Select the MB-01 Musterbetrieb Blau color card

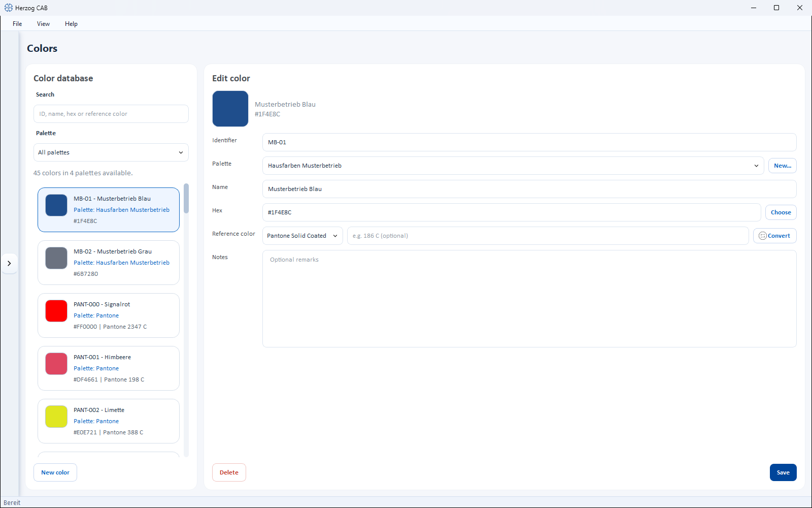[x=109, y=210]
